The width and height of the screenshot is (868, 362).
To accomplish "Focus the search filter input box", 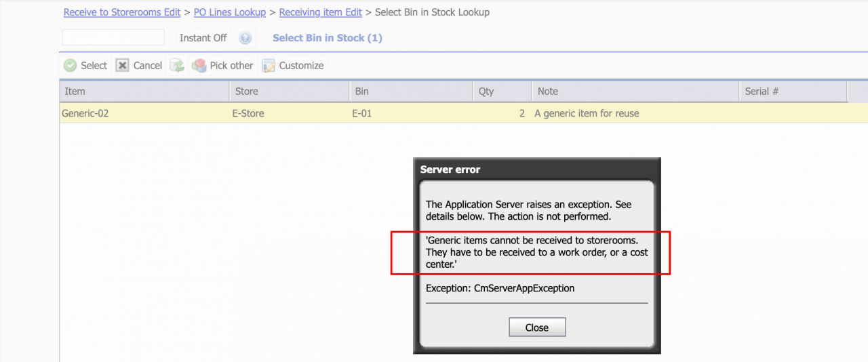I will coord(113,37).
